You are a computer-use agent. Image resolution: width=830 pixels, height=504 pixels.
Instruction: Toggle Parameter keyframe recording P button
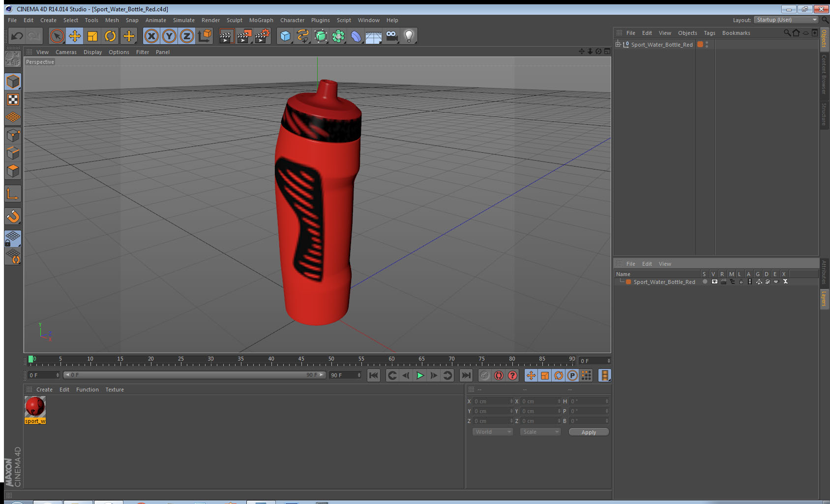572,375
